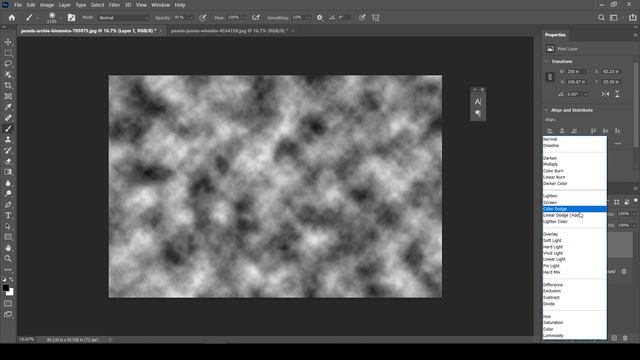Select the Gradient tool
Image resolution: width=640 pixels, height=360 pixels.
(8, 172)
